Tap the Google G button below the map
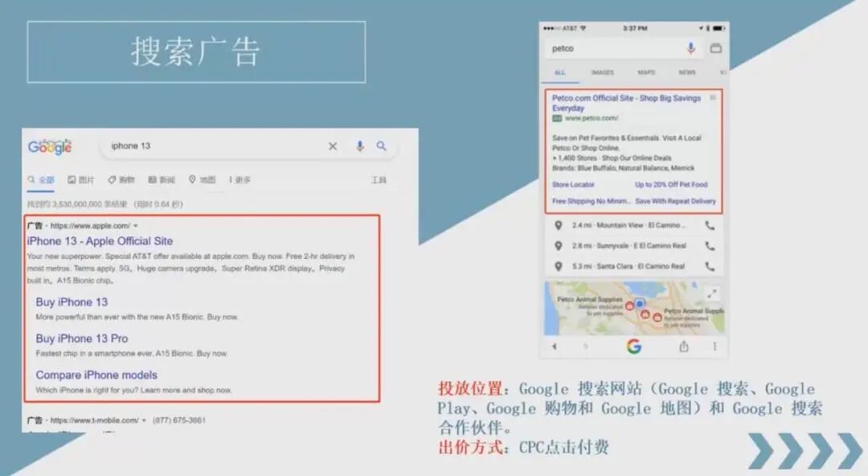The height and width of the screenshot is (476, 868). [633, 347]
